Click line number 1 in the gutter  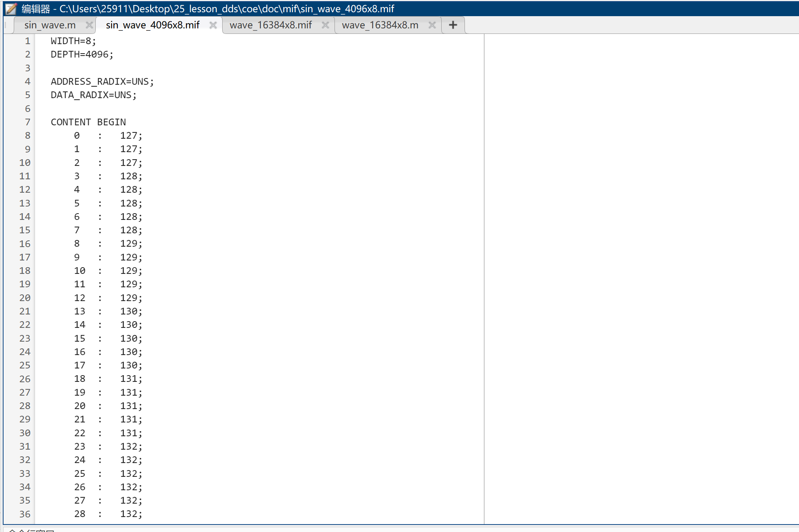(28, 41)
